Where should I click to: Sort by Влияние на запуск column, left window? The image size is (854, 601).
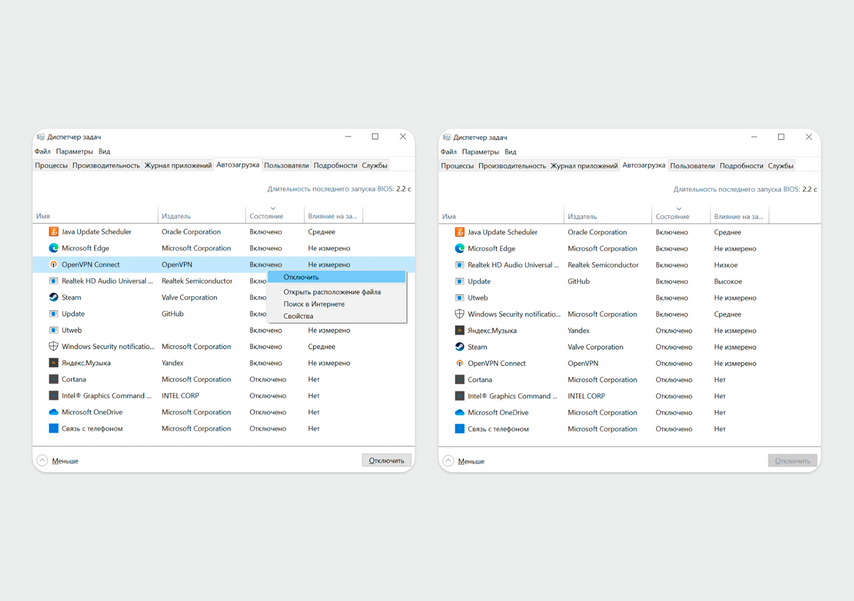[333, 214]
